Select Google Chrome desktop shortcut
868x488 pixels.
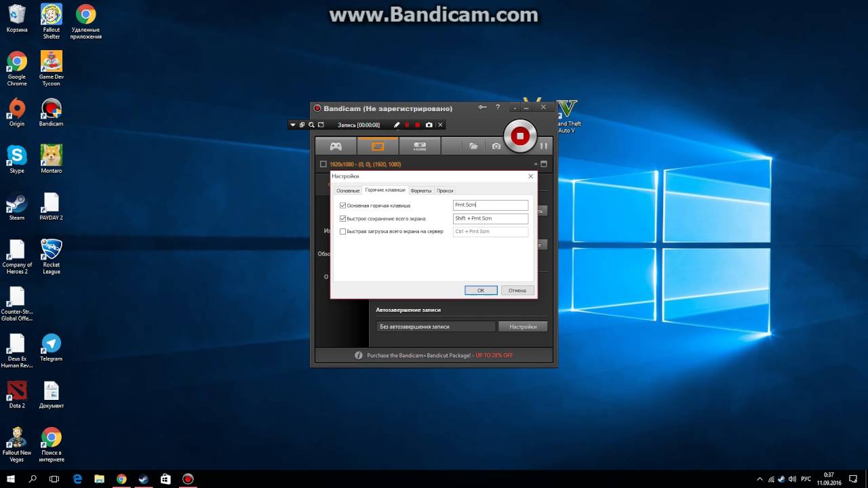click(x=17, y=68)
